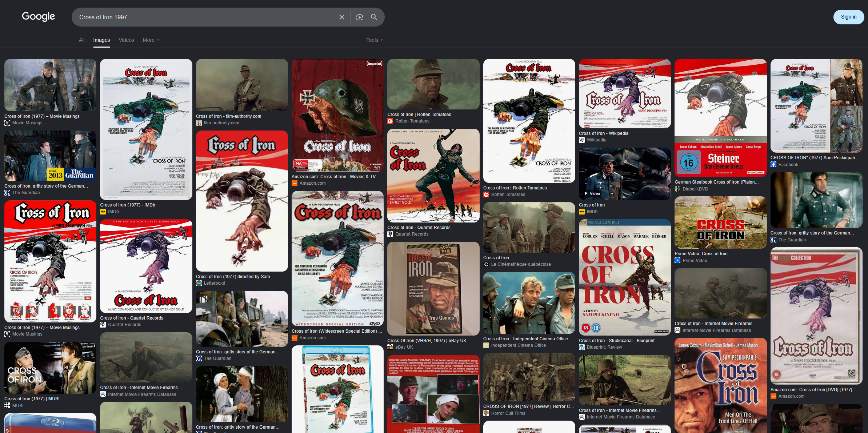Click the Rotten Tomatoes favicon under soldier portrait
This screenshot has width=868, height=433.
[x=390, y=121]
